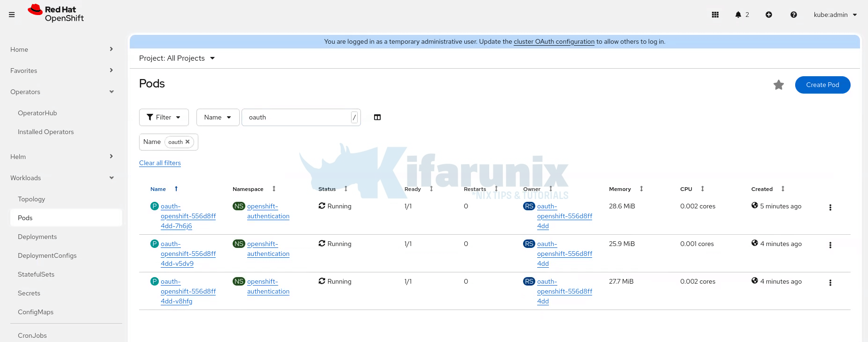Click the Create Pod button
This screenshot has height=342, width=868.
tap(822, 85)
